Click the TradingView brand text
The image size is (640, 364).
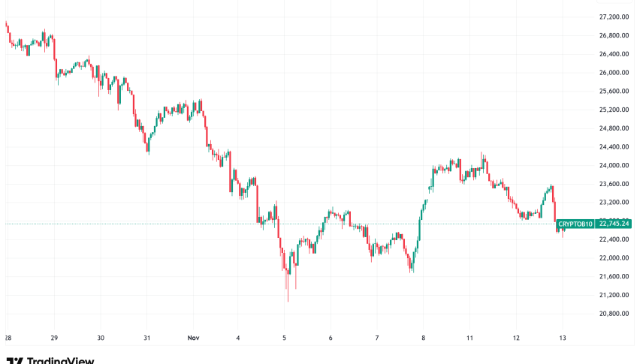coord(59,361)
